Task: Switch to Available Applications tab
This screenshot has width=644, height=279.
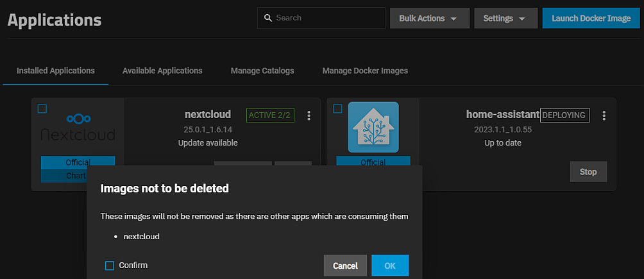Action: 162,71
